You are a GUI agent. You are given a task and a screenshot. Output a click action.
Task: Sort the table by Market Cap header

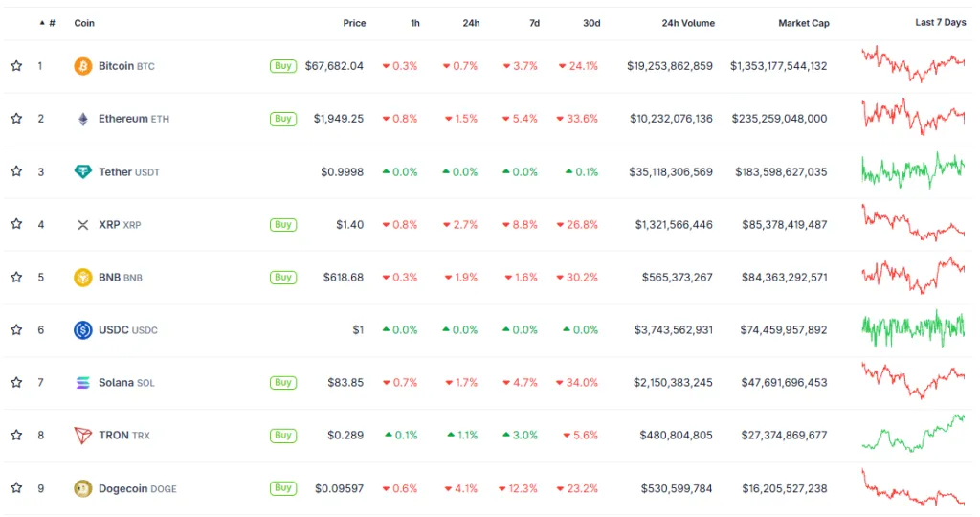[803, 23]
